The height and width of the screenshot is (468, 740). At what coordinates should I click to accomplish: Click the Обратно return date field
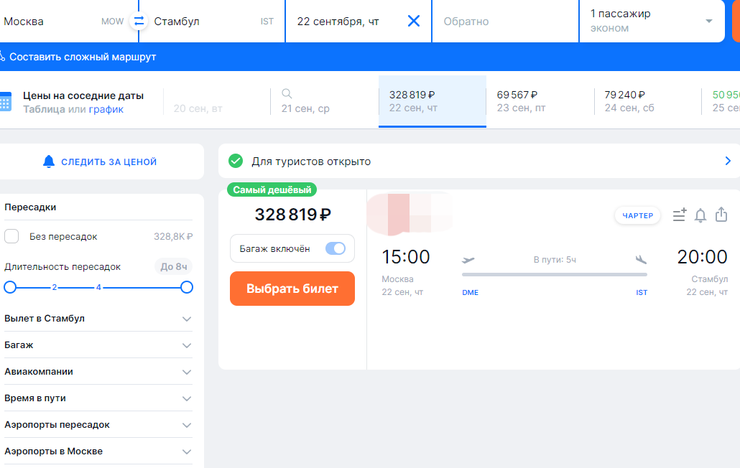505,21
